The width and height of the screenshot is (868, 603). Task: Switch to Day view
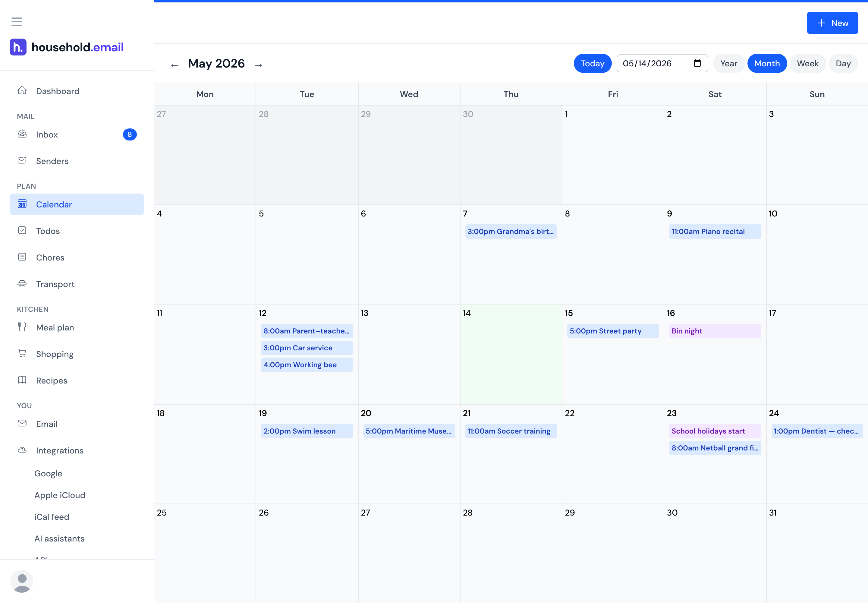843,64
